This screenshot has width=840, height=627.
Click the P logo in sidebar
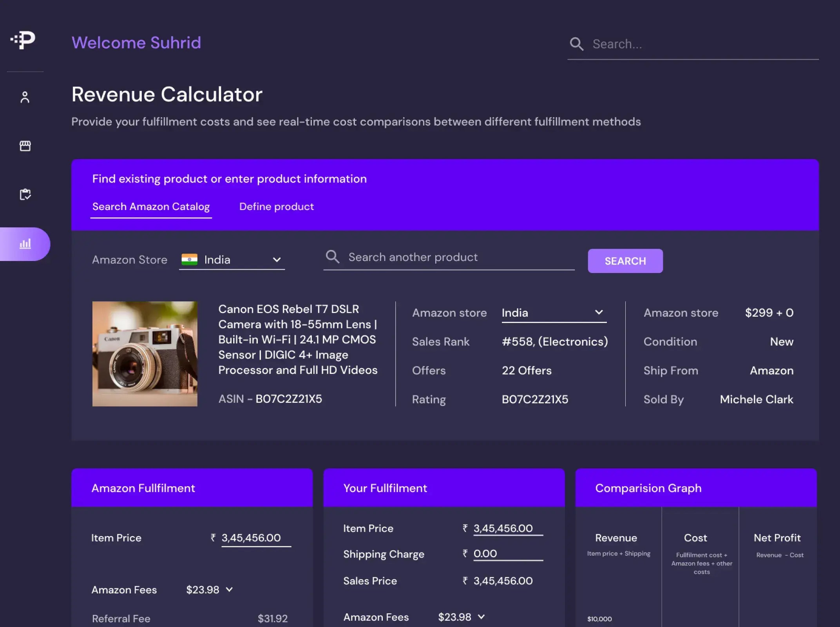[x=23, y=40]
